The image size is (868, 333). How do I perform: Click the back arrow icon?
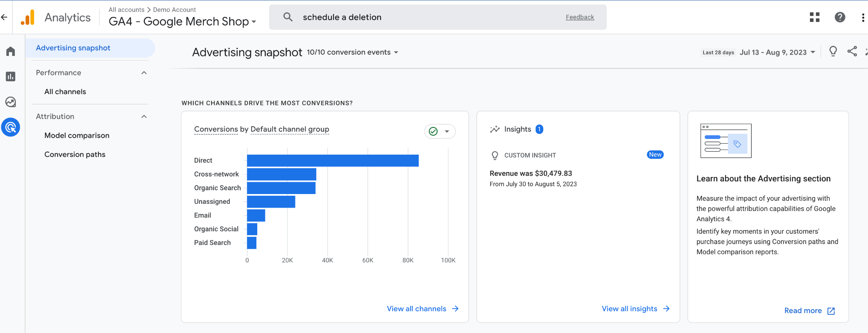(x=4, y=17)
